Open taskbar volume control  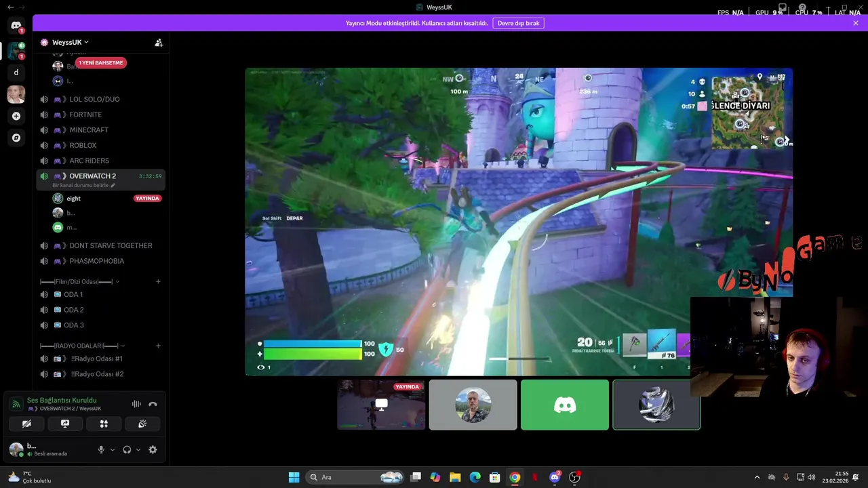coord(812,477)
